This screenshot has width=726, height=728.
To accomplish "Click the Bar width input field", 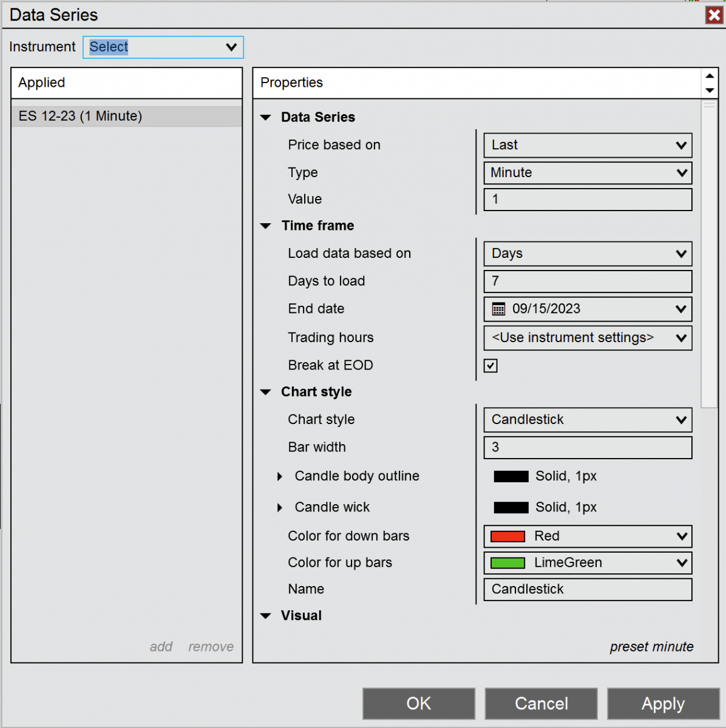I will pos(588,448).
